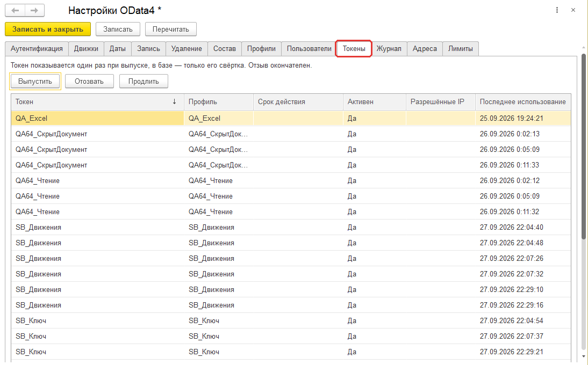Sort by Последнее использование column header
Image resolution: width=588 pixels, height=365 pixels.
coord(523,102)
